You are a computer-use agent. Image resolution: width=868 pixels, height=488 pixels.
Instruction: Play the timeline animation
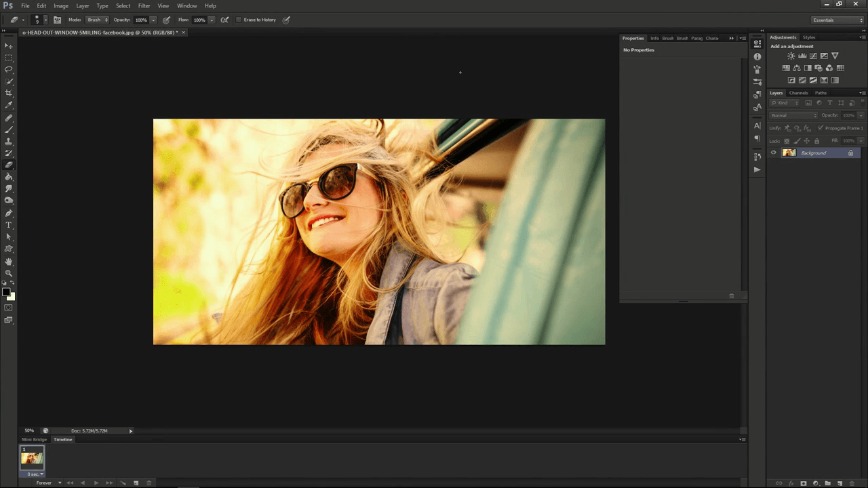pos(96,483)
